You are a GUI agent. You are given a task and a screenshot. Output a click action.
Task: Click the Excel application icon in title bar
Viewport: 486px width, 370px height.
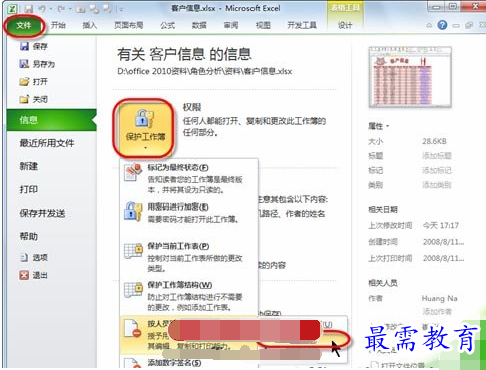[13, 9]
